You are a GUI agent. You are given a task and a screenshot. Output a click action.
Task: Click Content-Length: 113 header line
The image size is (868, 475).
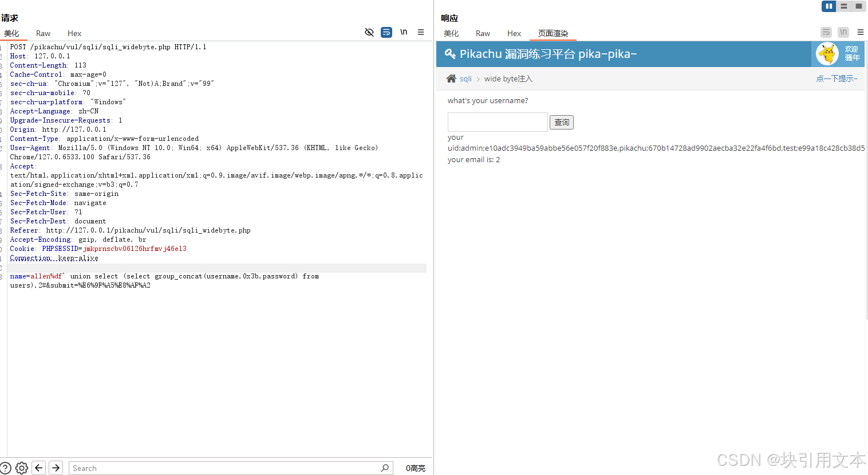point(48,65)
